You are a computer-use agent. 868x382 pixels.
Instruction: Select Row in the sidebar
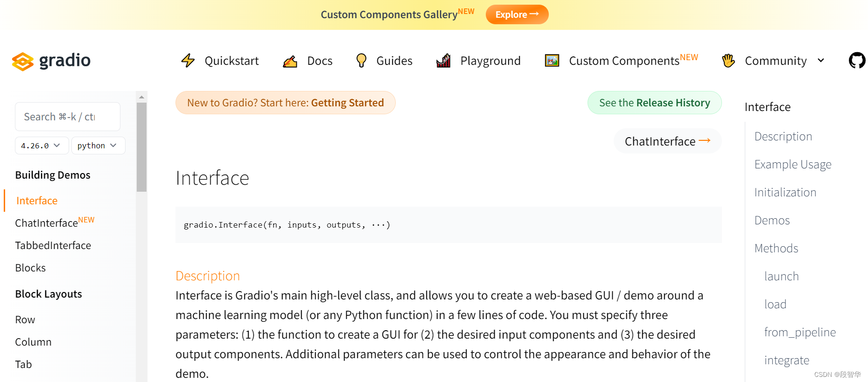click(25, 319)
